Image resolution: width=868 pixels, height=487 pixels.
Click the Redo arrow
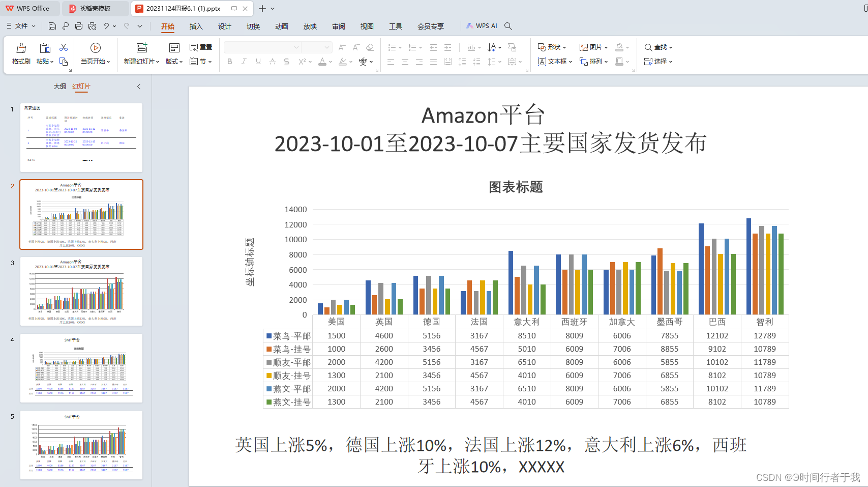127,25
